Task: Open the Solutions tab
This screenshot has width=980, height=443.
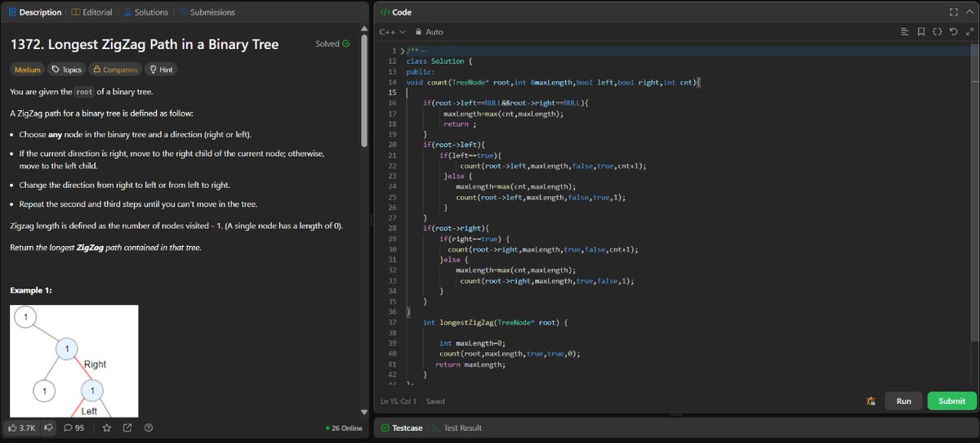Action: click(146, 12)
